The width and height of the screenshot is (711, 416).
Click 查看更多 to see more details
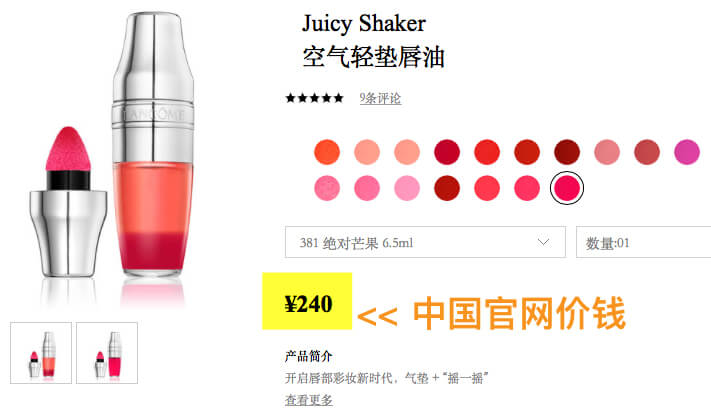click(308, 400)
